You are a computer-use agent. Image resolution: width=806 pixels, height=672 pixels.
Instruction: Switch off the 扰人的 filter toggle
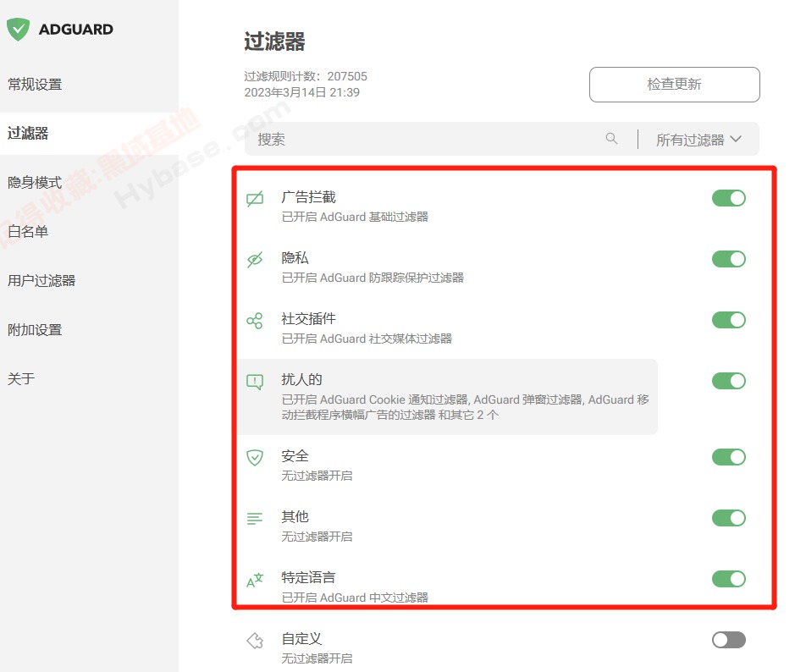(729, 381)
